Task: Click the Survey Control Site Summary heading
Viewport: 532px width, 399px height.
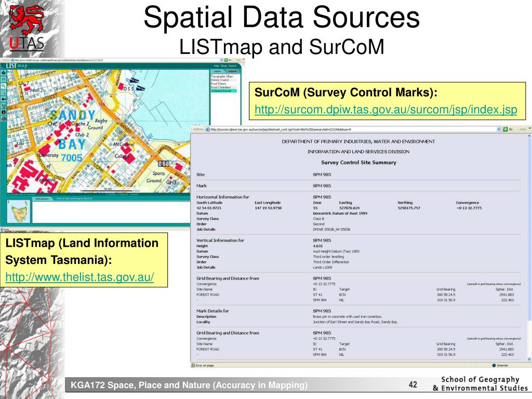Action: [358, 163]
